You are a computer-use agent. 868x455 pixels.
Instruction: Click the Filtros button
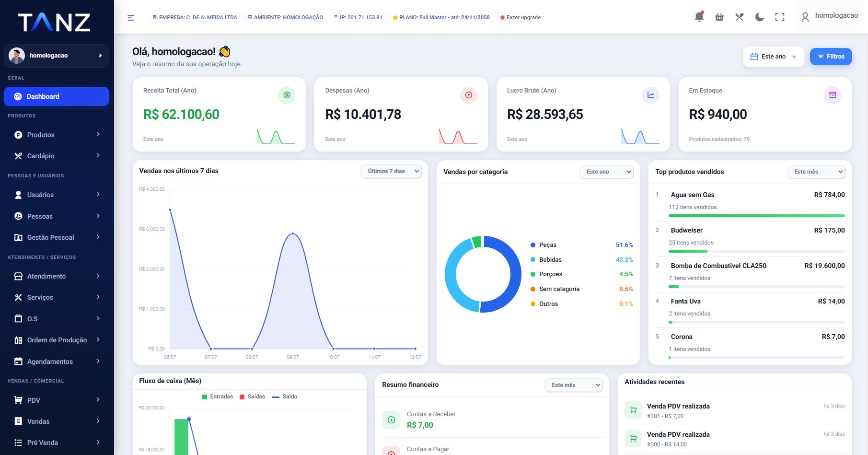tap(831, 57)
